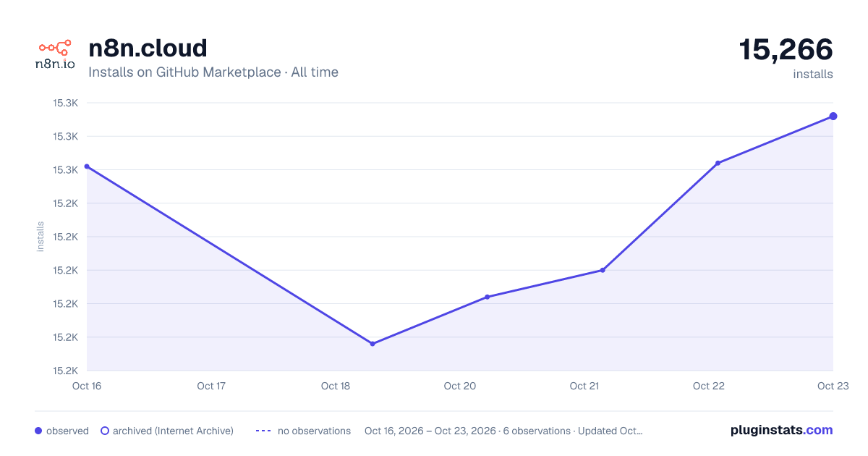Click the dashed 'no observations' legend line
Viewport: 868px width, 456px height.
pyautogui.click(x=263, y=431)
